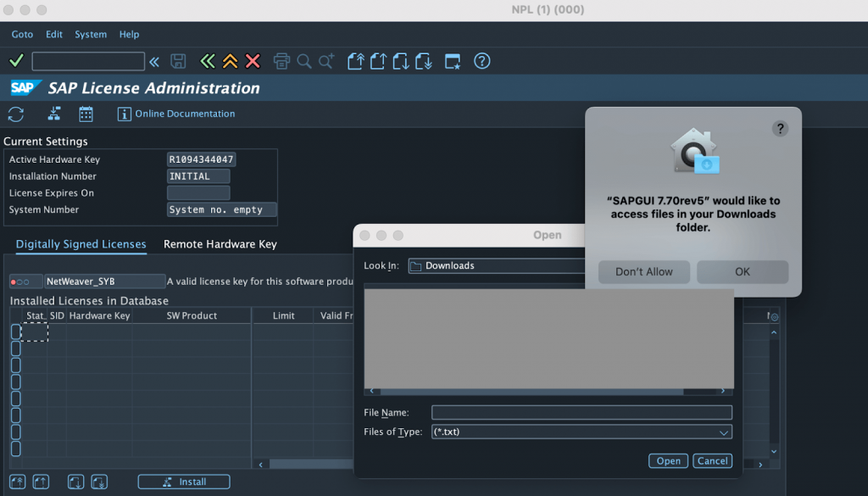Switch to the Digitally Signed Licenses tab
Viewport: 868px width, 496px height.
point(81,244)
